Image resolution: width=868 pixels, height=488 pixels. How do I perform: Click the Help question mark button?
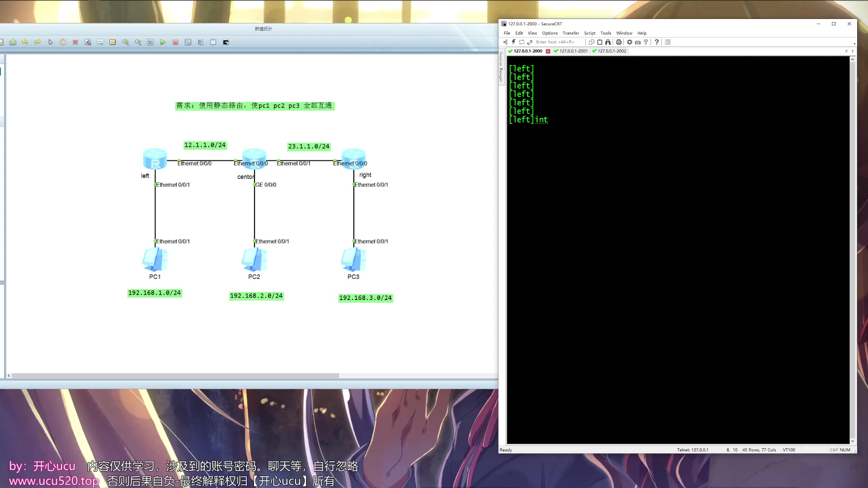tap(656, 42)
